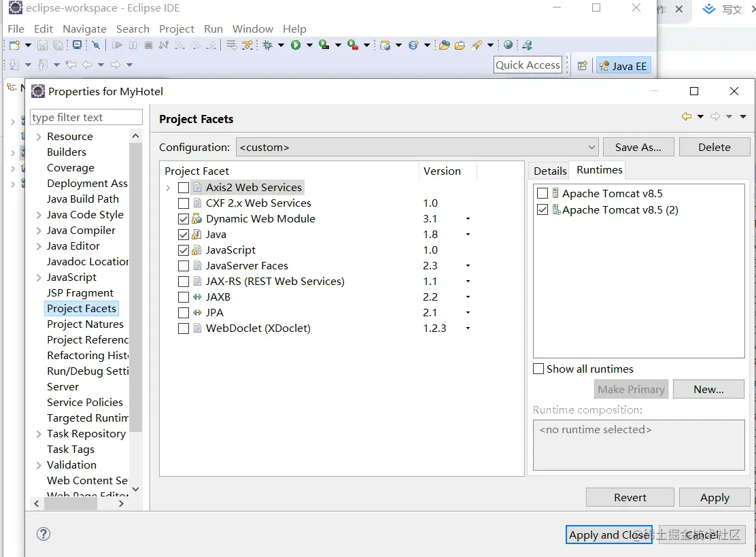756x557 pixels.
Task: Check the WebDoclet (XDoclet) facet
Action: (183, 328)
